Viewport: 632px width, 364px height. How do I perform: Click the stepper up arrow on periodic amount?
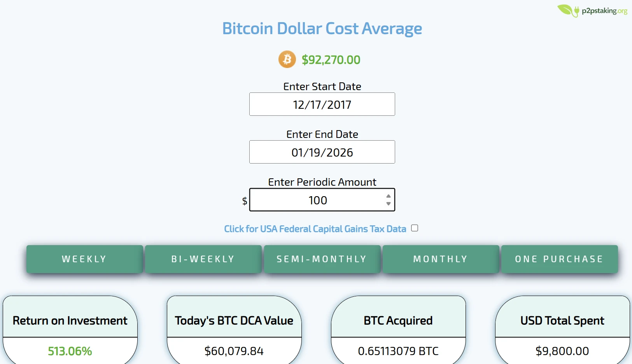389,195
